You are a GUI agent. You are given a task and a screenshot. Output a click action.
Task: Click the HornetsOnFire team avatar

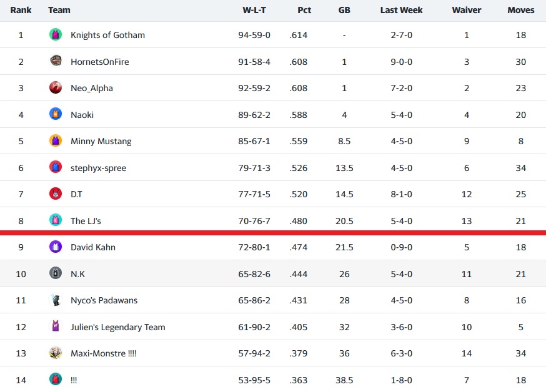(56, 61)
